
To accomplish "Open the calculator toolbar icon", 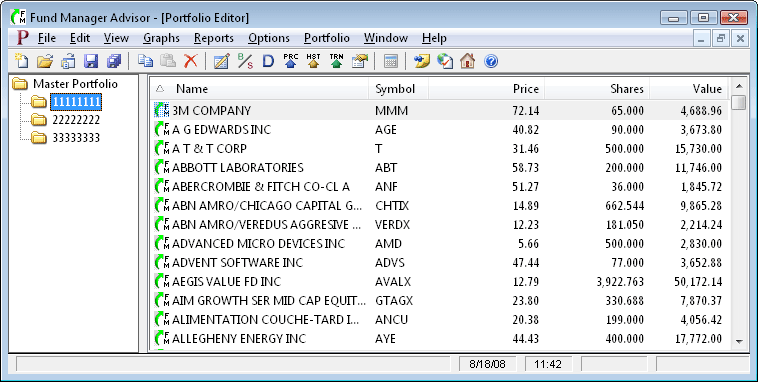I will [x=390, y=61].
